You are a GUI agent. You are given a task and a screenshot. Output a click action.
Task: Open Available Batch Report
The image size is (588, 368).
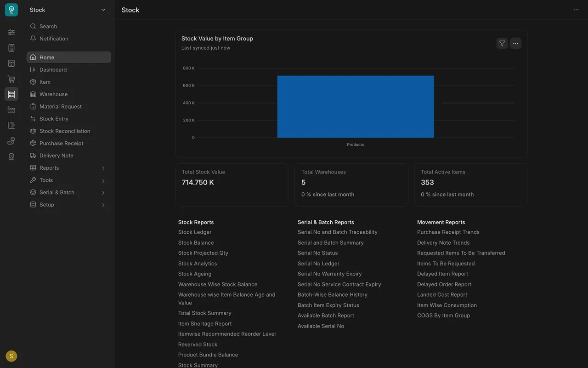[326, 316]
